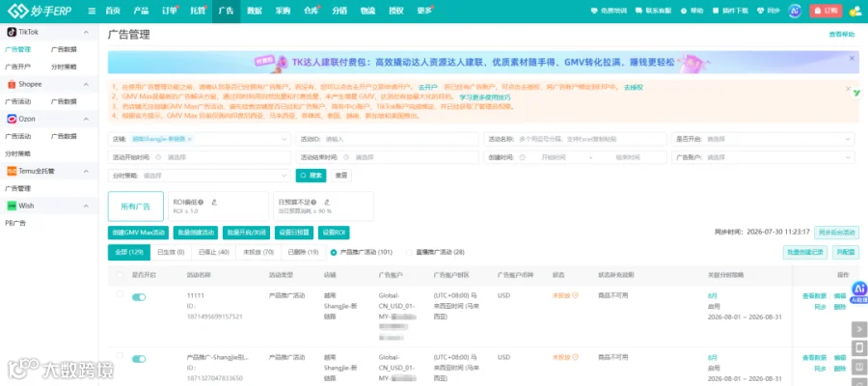Toggle the 是否开启 switch for campaign 11111
Screen dimensions: 868x386
click(138, 297)
